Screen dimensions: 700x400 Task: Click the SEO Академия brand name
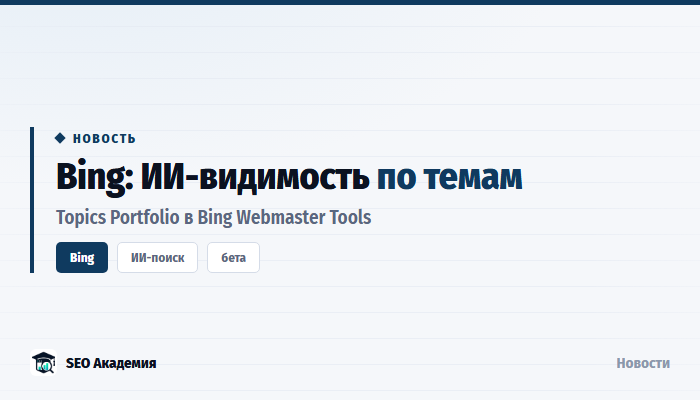111,363
